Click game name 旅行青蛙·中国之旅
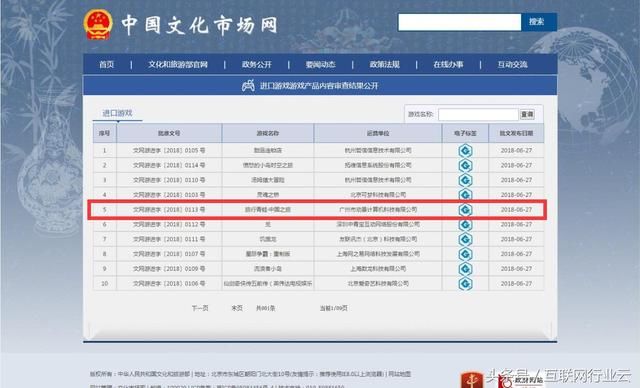Image resolution: width=640 pixels, height=388 pixels. (268, 210)
